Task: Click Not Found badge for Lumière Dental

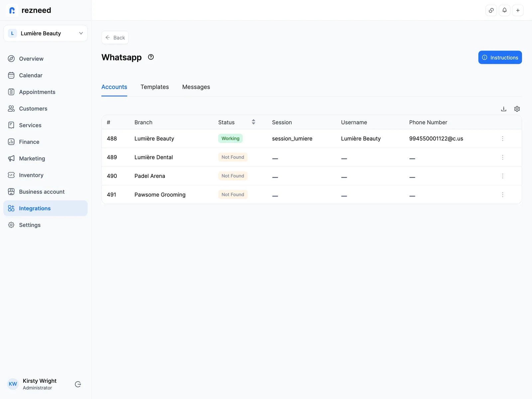Action: tap(233, 157)
